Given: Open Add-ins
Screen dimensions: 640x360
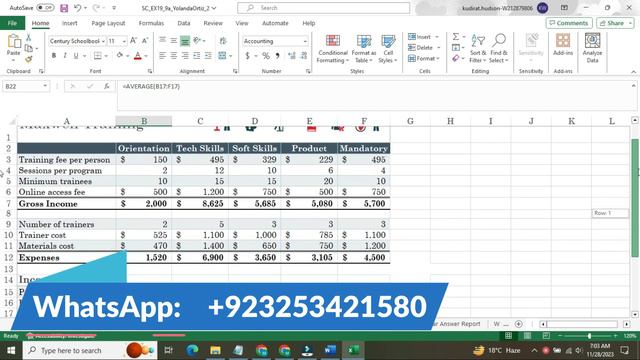Looking at the screenshot, I should pyautogui.click(x=563, y=45).
